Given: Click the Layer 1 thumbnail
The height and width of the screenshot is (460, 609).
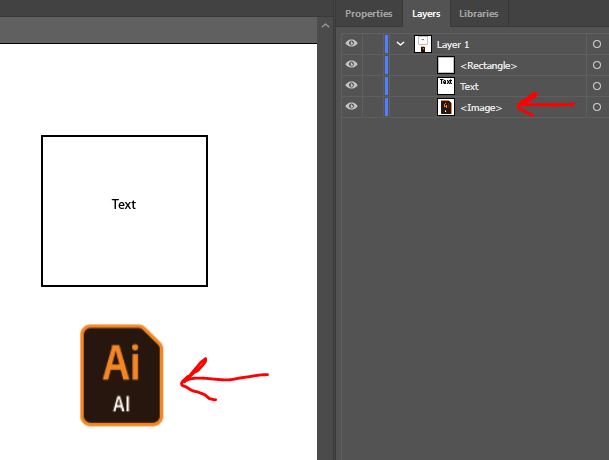Looking at the screenshot, I should click(x=423, y=44).
